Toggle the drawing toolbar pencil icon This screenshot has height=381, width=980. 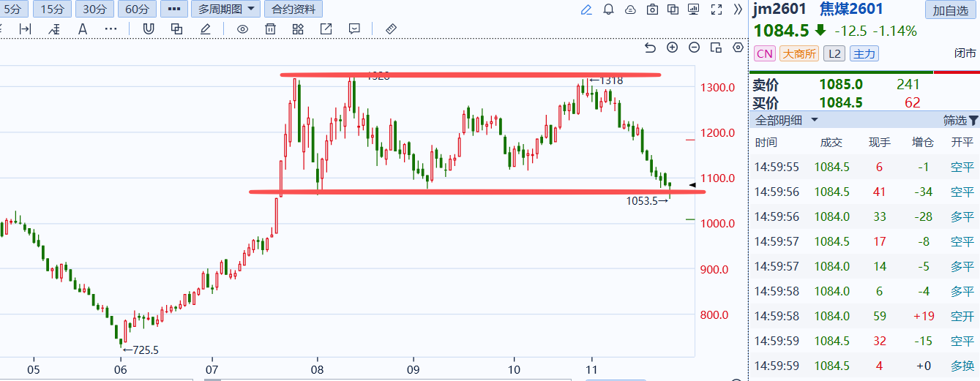(x=586, y=10)
